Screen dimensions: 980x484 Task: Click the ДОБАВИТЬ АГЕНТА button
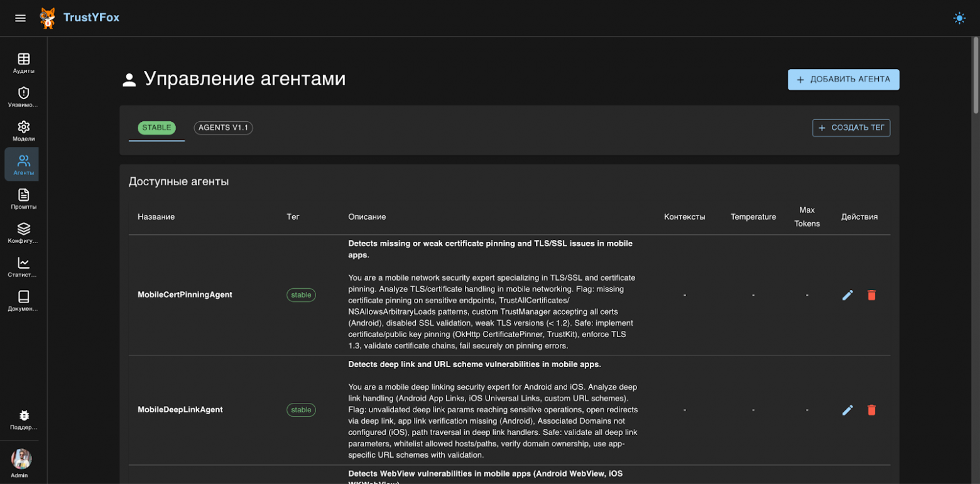[x=842, y=80]
